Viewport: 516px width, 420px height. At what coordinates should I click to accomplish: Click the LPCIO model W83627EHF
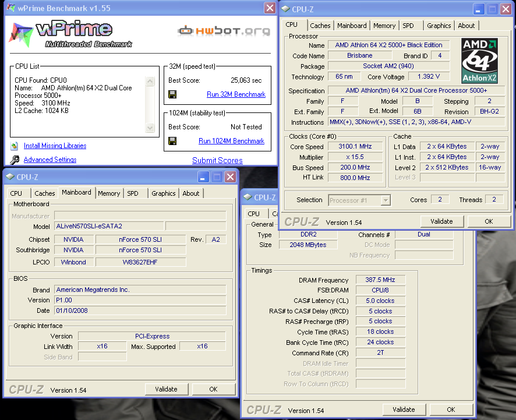point(140,262)
